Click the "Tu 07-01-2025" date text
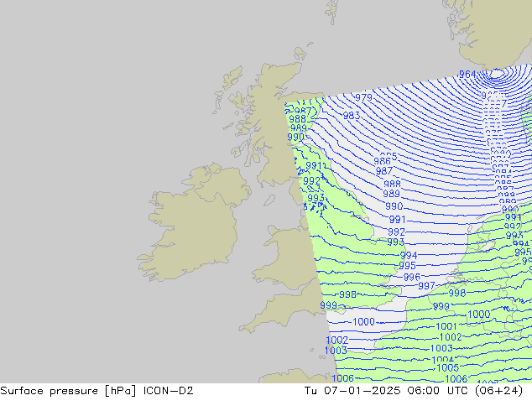The image size is (532, 411). [352, 391]
